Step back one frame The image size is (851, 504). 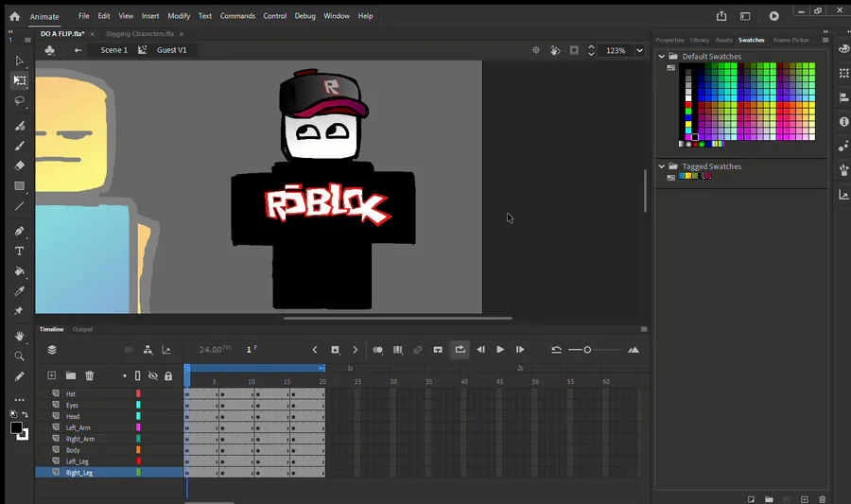(480, 350)
